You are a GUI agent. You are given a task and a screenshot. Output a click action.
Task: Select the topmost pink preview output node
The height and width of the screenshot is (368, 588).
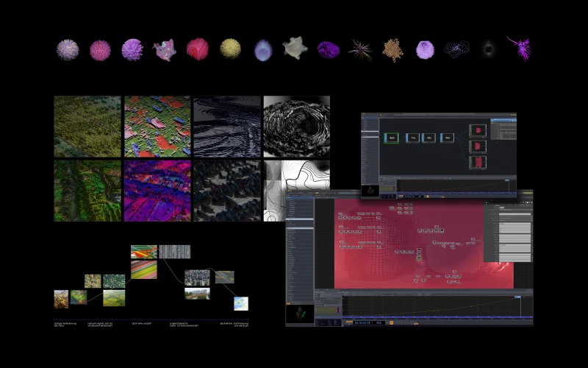tap(478, 130)
